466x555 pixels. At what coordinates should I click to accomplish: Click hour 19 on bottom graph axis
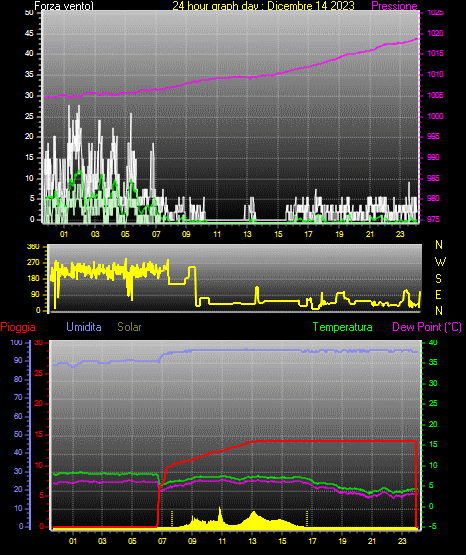click(342, 541)
